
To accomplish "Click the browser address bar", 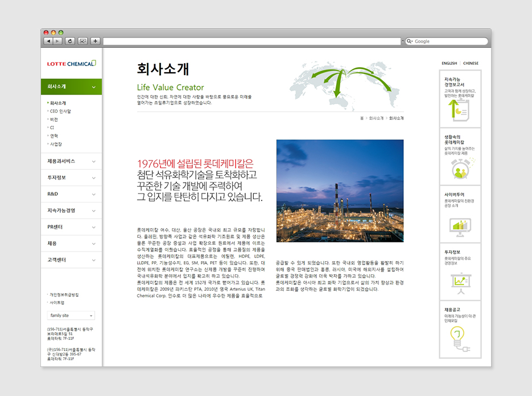I will coord(251,42).
